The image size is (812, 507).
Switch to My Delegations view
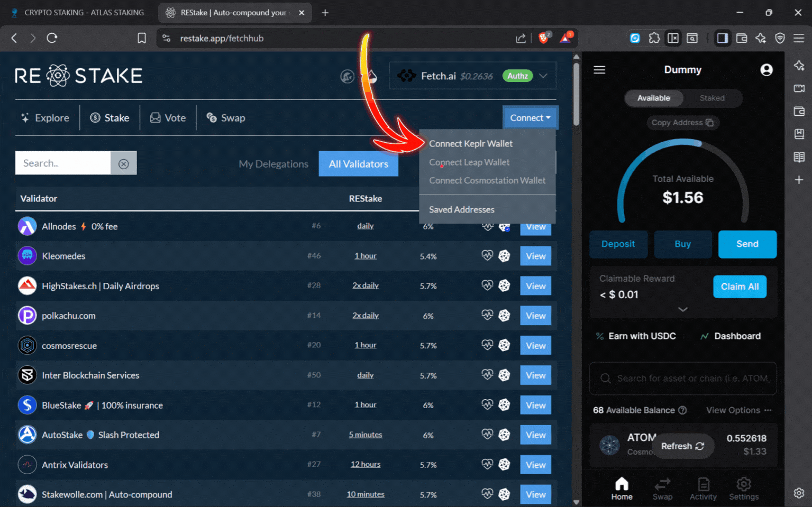pos(273,164)
